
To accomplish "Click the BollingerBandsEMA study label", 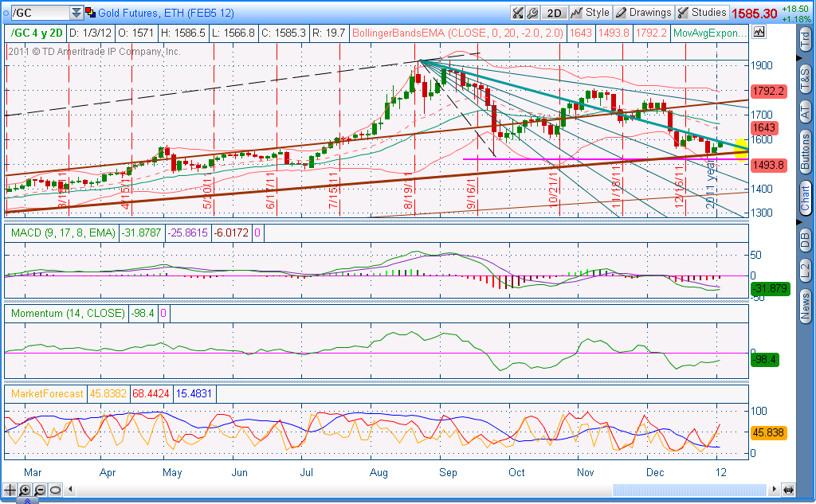I will click(457, 33).
